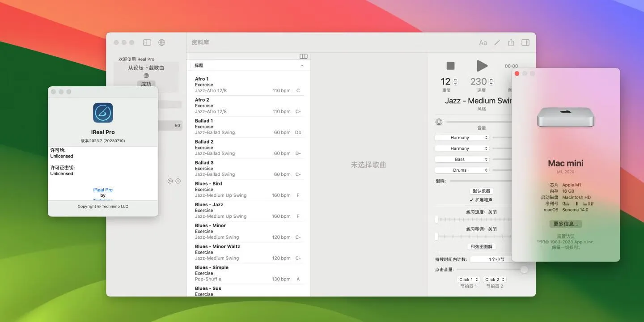
Task: Open the iReal Pro link in About window
Action: pyautogui.click(x=103, y=190)
